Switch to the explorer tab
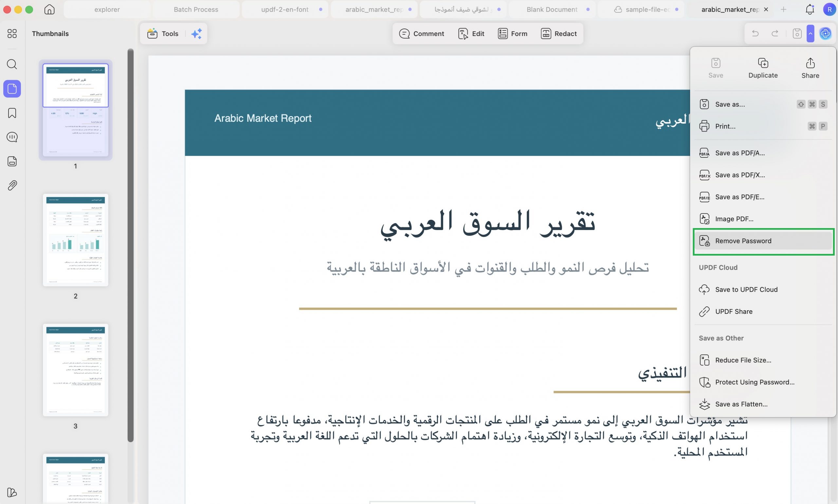 (x=107, y=9)
